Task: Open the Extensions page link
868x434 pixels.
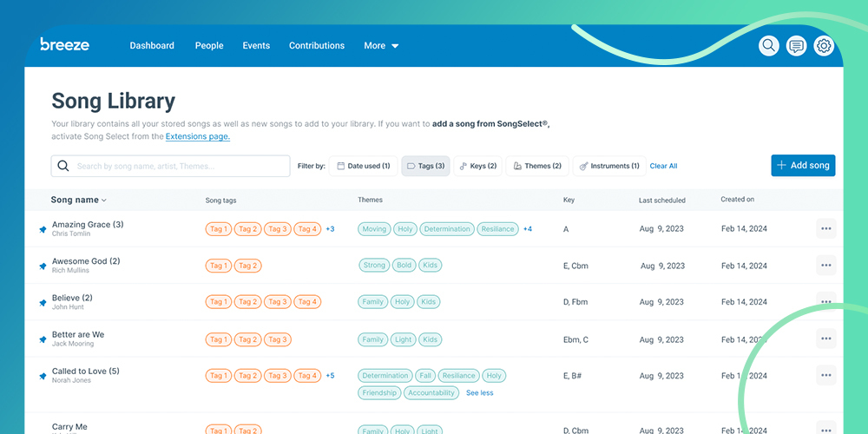Action: coord(198,136)
